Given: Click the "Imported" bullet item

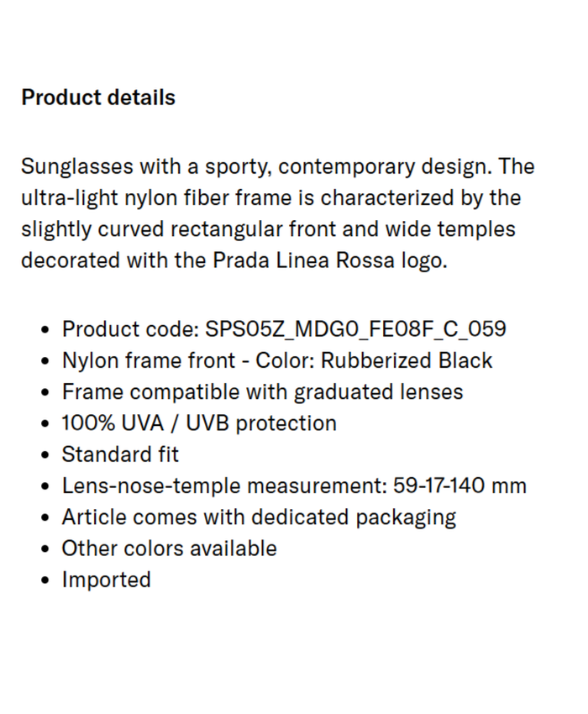Looking at the screenshot, I should tap(106, 580).
